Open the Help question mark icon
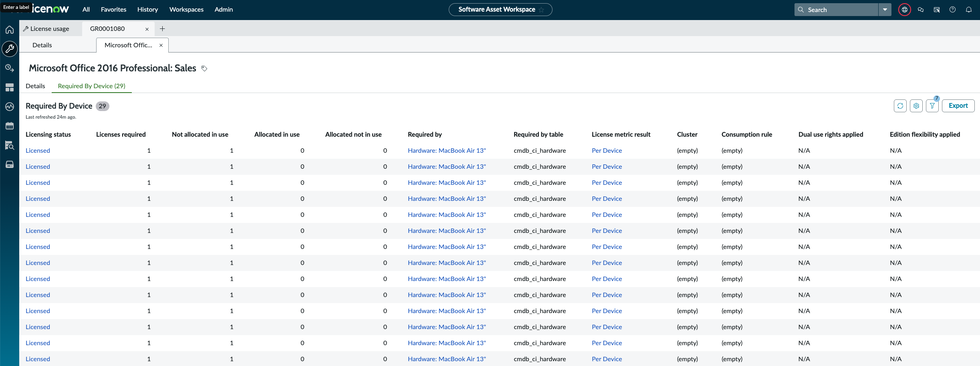 click(953, 10)
